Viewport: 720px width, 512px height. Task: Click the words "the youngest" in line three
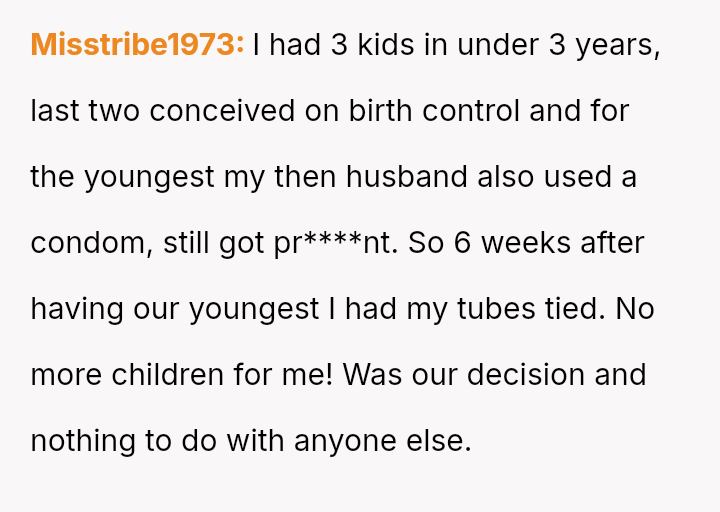point(123,177)
